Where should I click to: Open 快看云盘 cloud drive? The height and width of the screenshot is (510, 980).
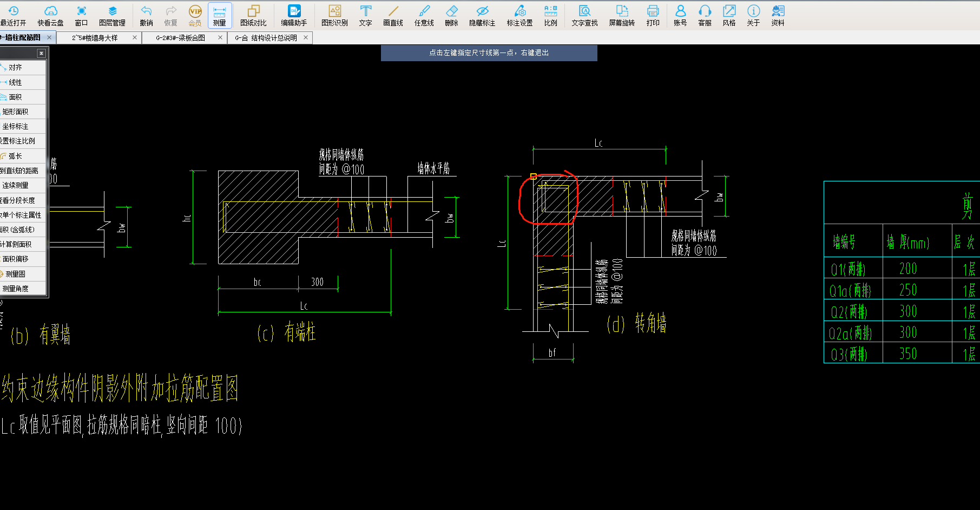pos(50,16)
